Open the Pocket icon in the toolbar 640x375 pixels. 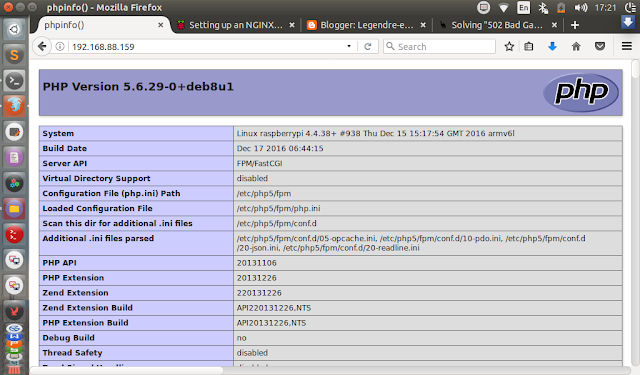(x=600, y=47)
